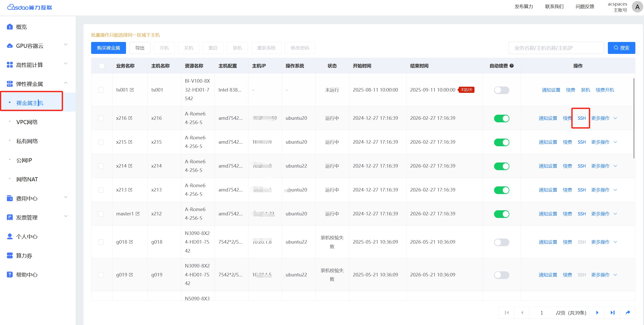Open 公网IP sidebar item
Image resolution: width=644 pixels, height=325 pixels.
coord(24,160)
